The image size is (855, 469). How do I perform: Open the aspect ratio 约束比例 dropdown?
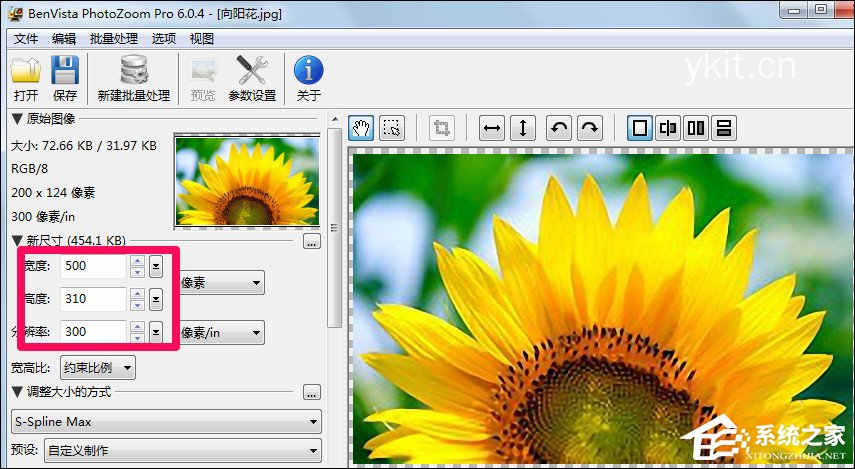97,367
